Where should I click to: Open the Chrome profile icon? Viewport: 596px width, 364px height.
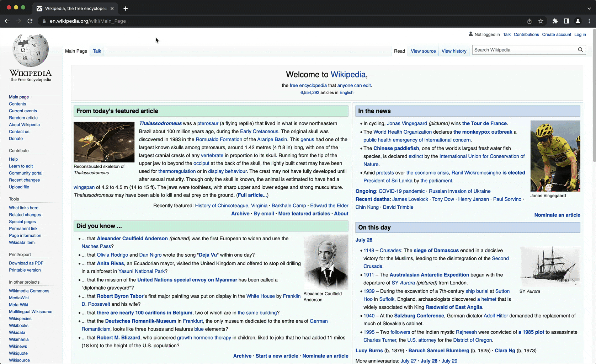578,21
